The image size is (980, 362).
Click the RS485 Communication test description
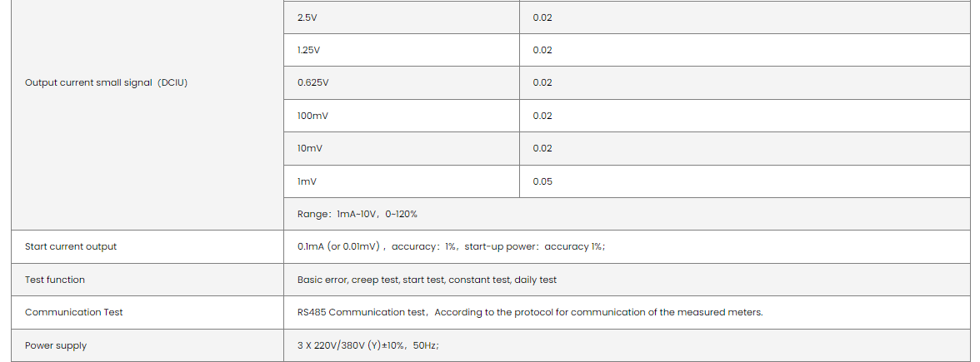(x=530, y=312)
